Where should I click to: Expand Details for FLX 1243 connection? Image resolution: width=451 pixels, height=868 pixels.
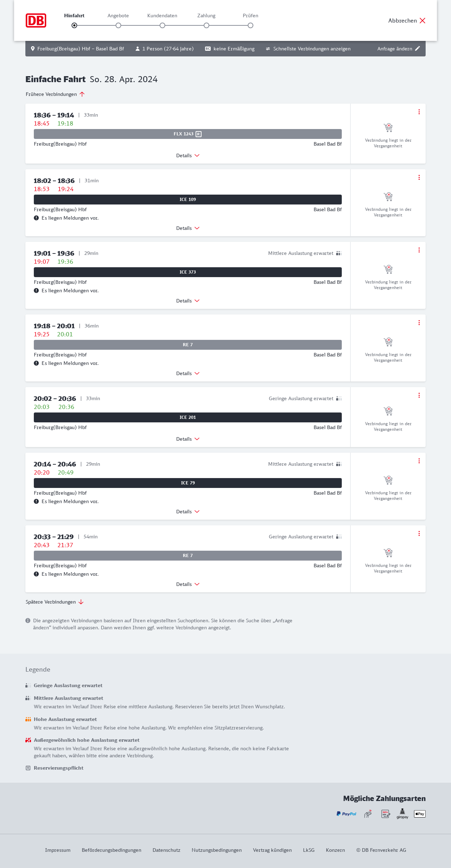click(x=188, y=155)
